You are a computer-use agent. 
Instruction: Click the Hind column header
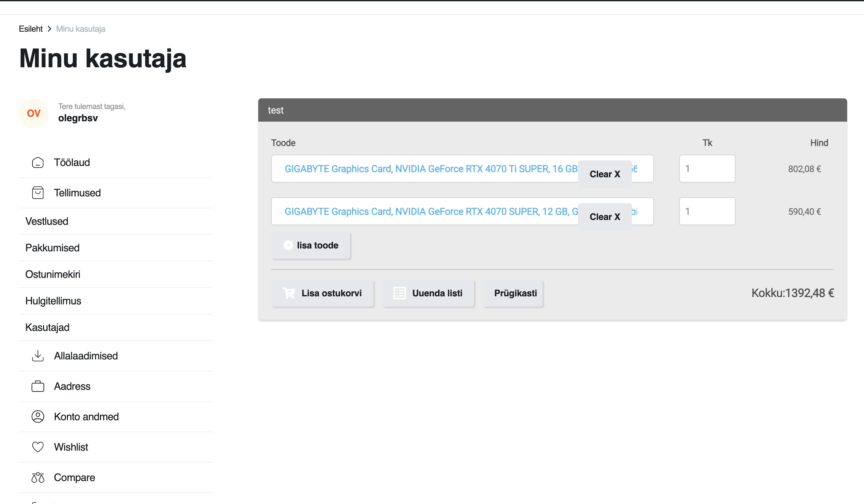[x=819, y=143]
